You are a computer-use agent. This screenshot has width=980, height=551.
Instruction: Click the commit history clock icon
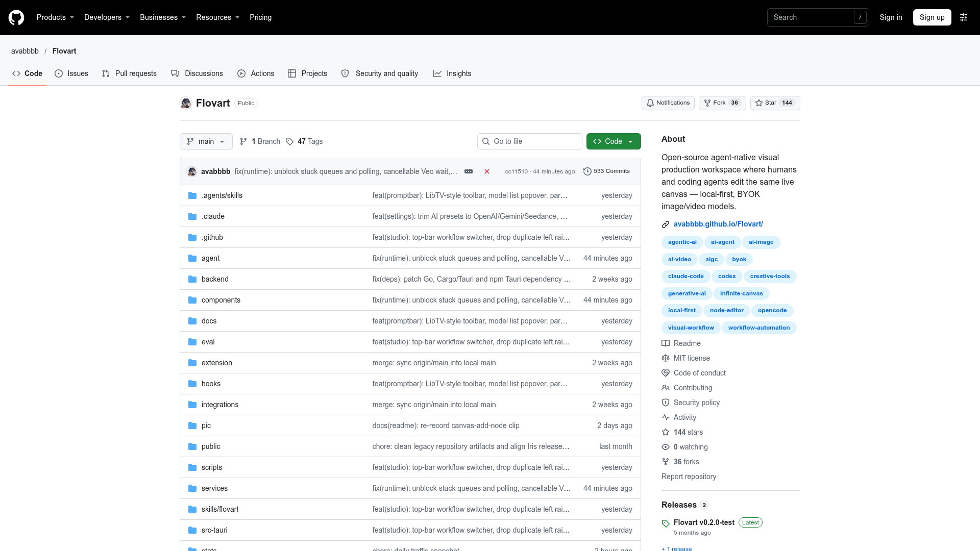(587, 171)
